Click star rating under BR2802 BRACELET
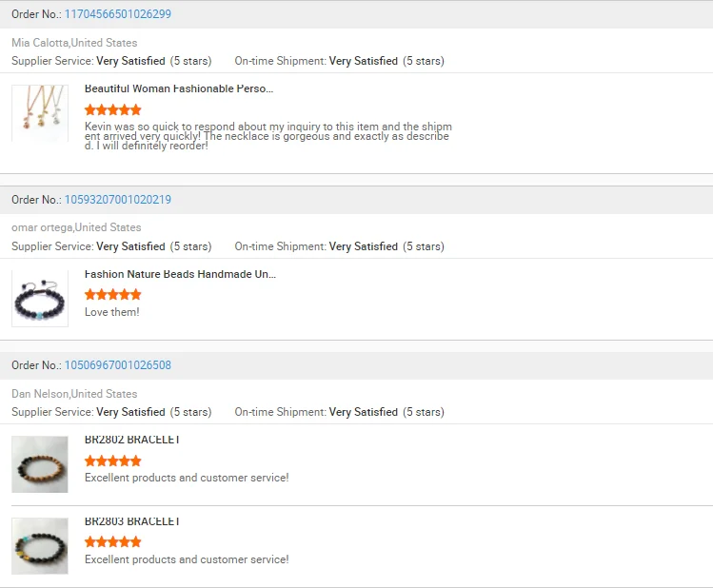This screenshot has width=713, height=588. (x=112, y=461)
